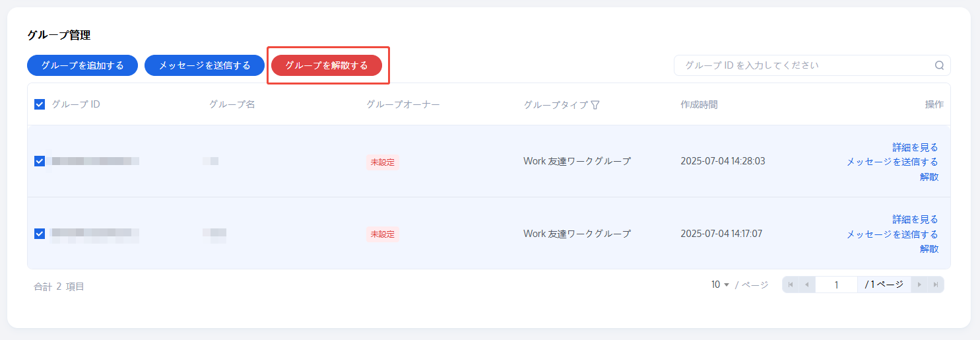This screenshot has height=340, width=980.
Task: Open the グループタイプ filter icon
Action: coord(595,105)
